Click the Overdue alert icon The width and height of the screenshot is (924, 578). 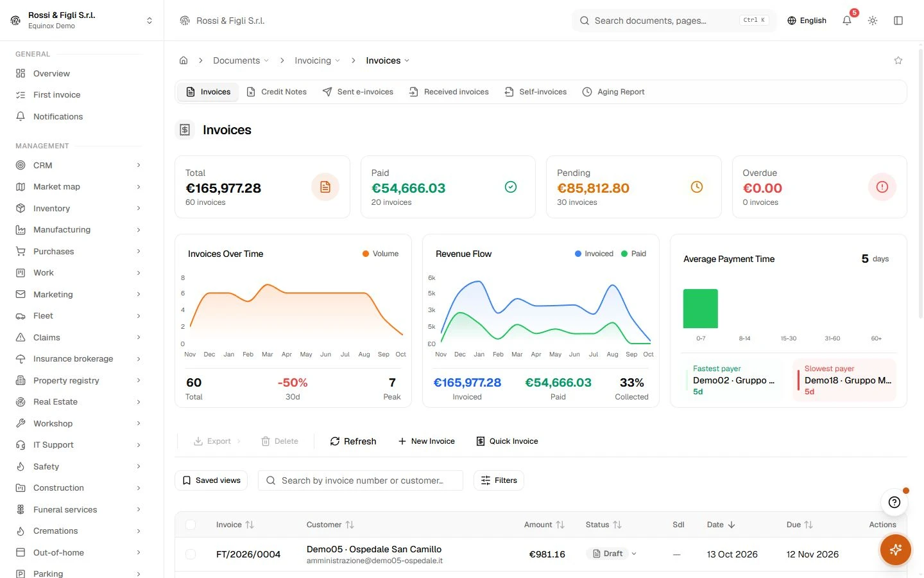point(882,187)
